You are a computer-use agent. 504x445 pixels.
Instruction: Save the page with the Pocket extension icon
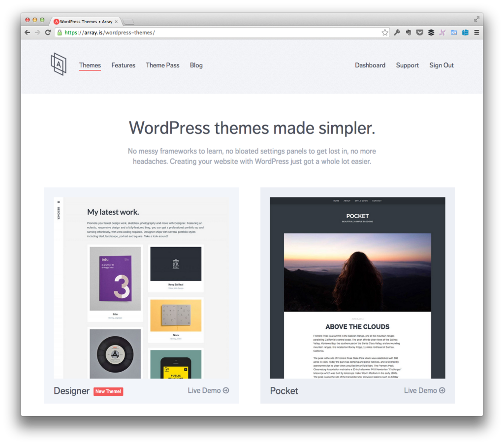point(419,32)
